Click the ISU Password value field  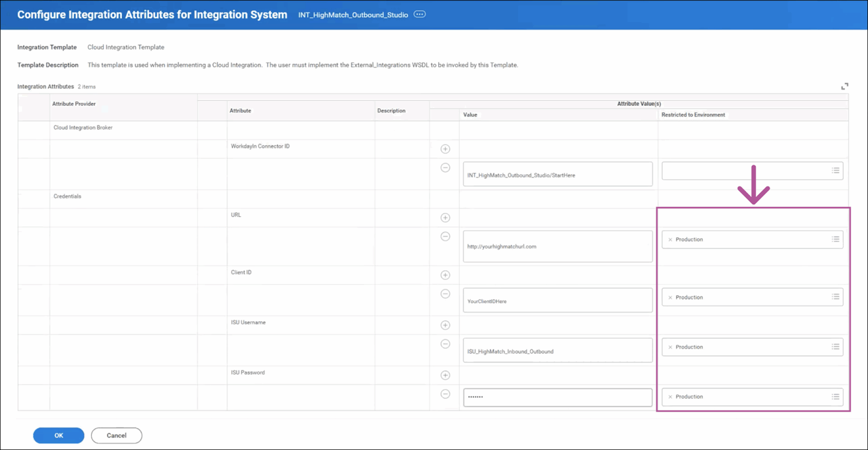pyautogui.click(x=557, y=397)
